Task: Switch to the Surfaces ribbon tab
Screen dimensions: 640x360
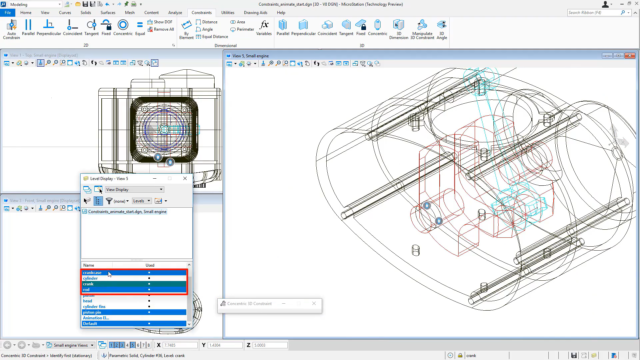Action: (108, 13)
